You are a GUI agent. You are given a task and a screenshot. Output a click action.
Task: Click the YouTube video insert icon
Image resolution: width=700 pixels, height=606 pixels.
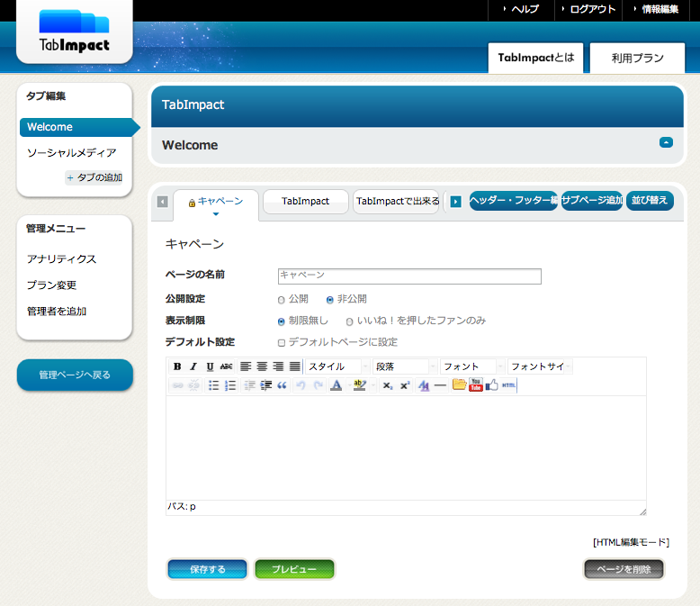click(476, 384)
